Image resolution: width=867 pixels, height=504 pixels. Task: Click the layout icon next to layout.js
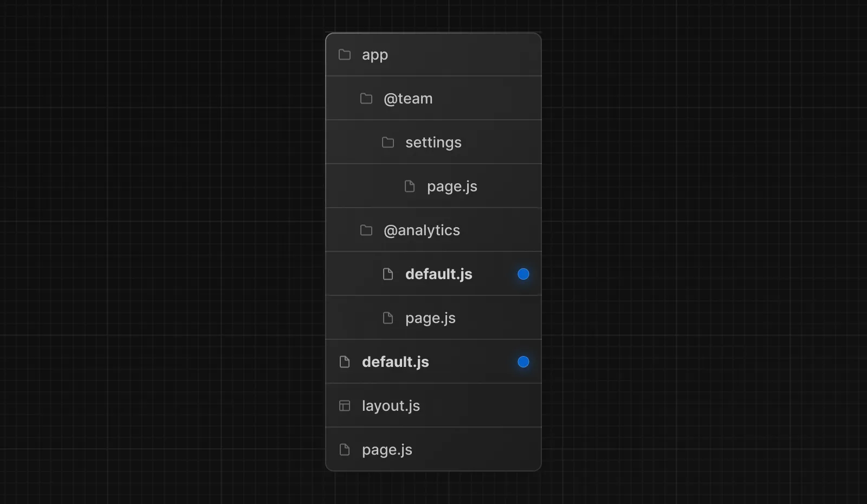click(345, 406)
